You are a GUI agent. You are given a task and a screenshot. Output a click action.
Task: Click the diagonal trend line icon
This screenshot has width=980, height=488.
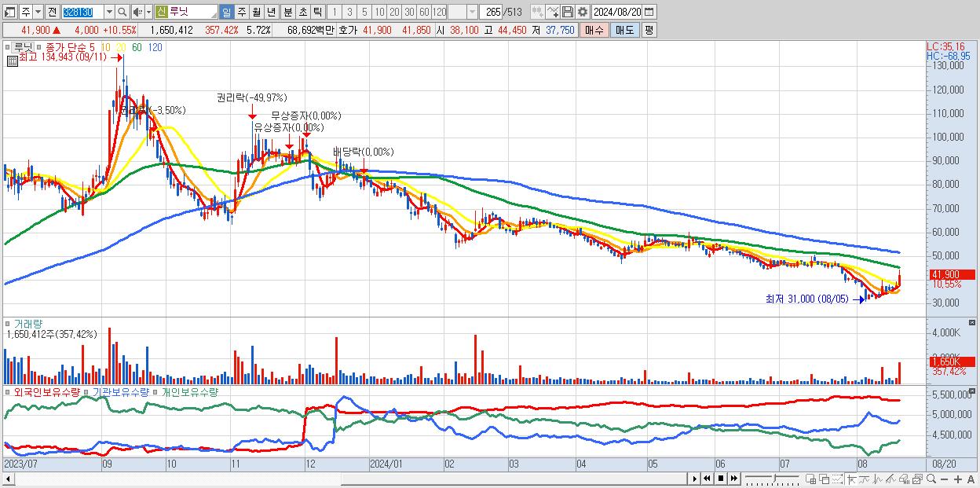tap(890, 479)
